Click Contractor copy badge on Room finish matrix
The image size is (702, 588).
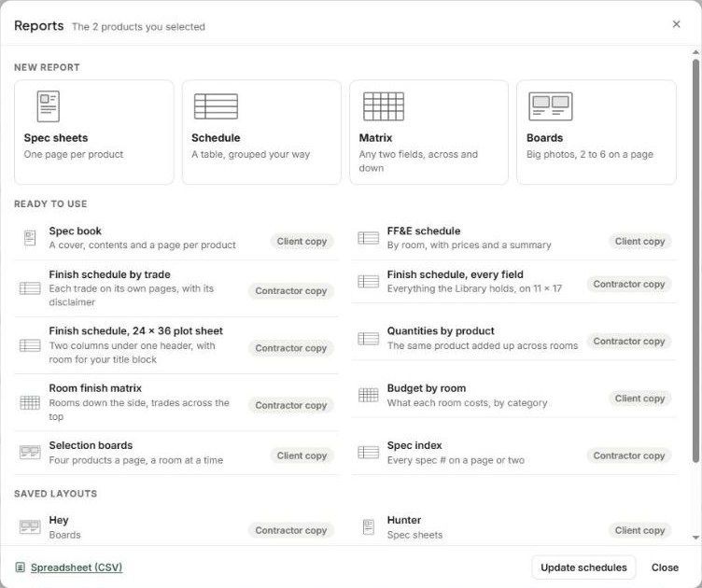point(291,405)
